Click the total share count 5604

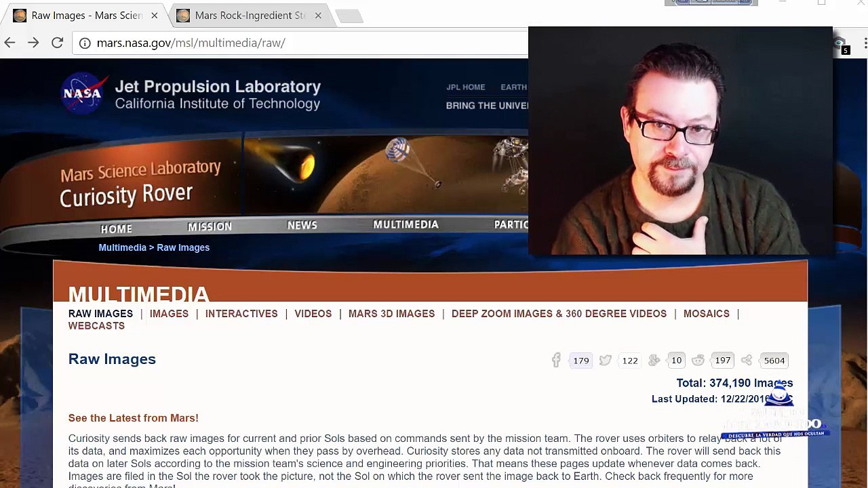(774, 361)
